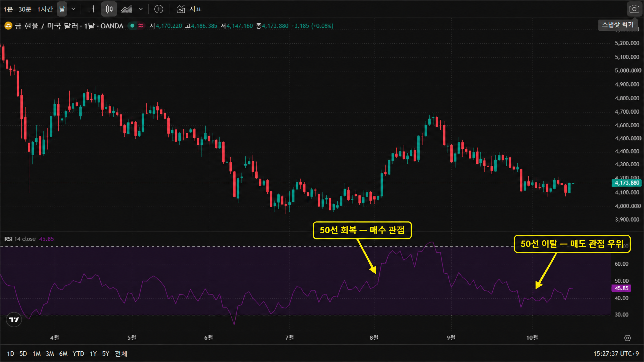The image size is (644, 362).
Task: Click the RSI value label 45.85 on axis
Action: point(621,288)
